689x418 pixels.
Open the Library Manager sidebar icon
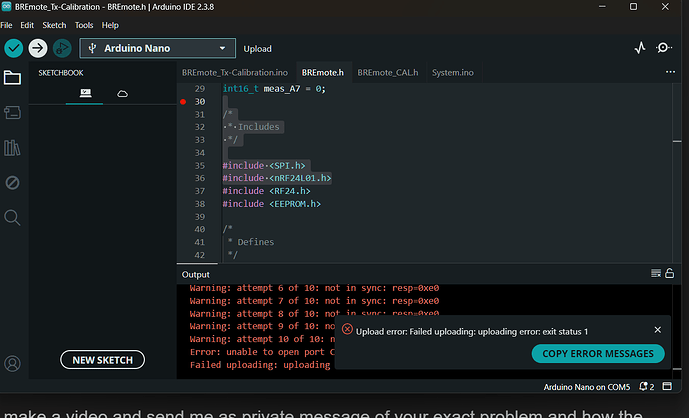click(x=12, y=148)
